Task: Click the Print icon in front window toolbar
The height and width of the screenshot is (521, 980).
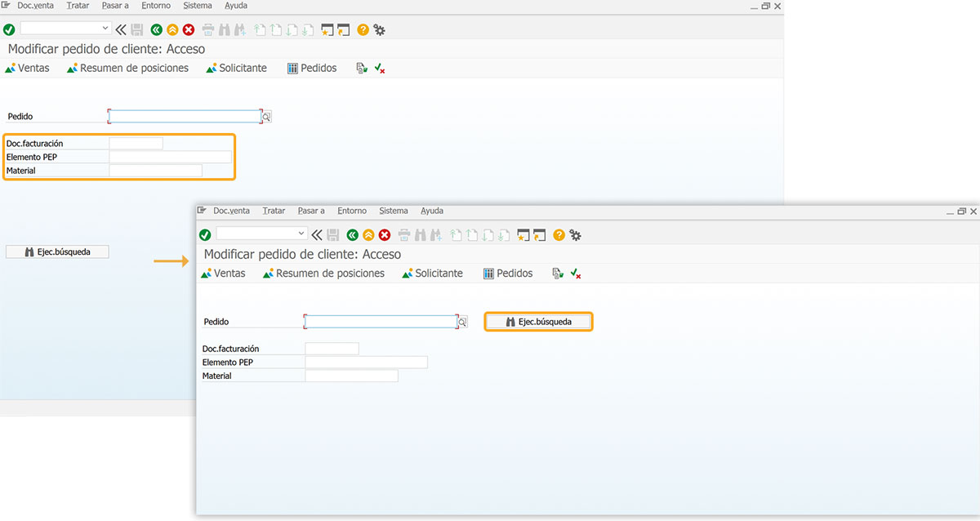Action: (x=404, y=235)
